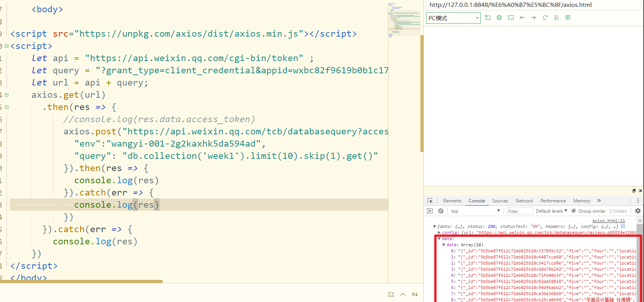The image size is (644, 302).
Task: Click the axios.post line in editor
Action: point(226,131)
